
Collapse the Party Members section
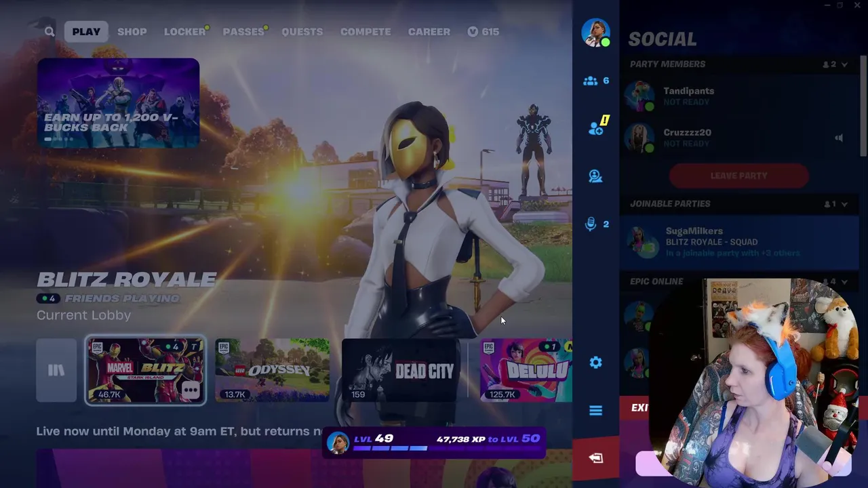[x=844, y=64]
